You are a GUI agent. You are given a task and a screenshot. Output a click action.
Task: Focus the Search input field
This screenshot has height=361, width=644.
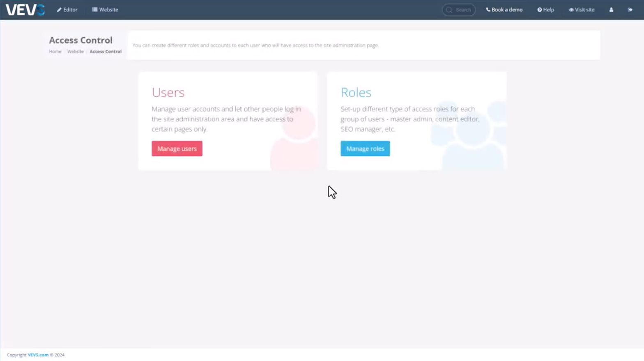click(x=463, y=10)
